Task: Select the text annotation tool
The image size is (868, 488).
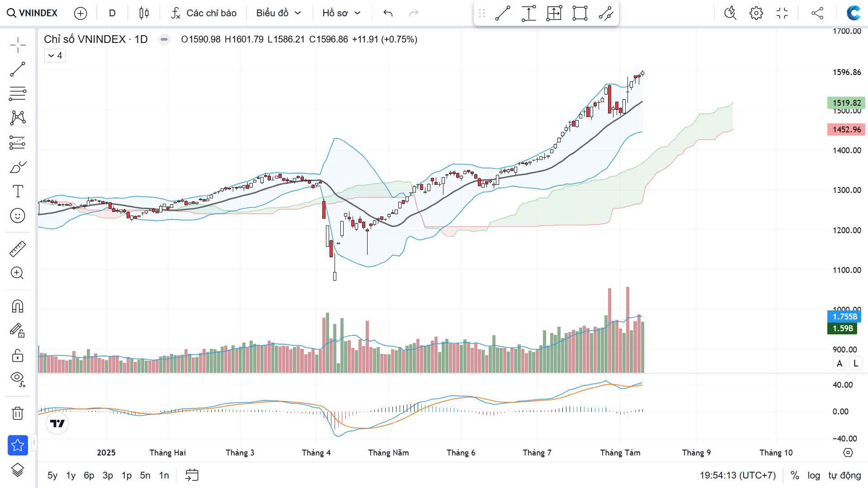Action: point(18,192)
